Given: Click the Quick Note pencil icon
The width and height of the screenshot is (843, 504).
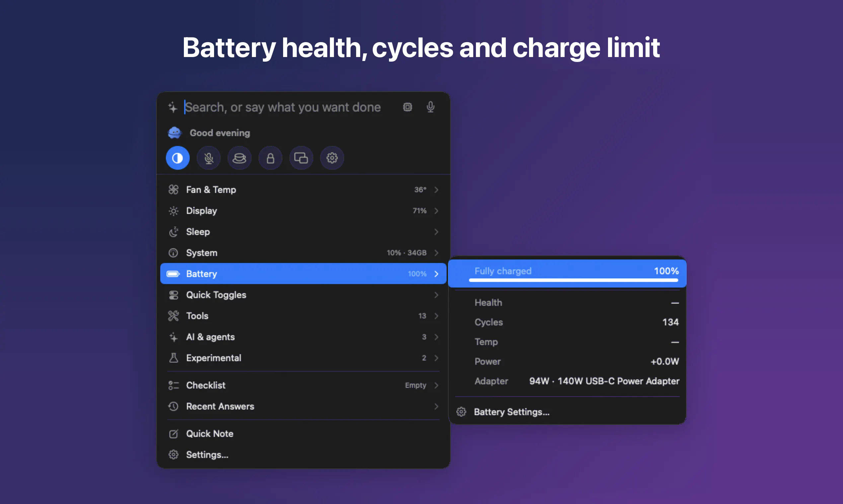Looking at the screenshot, I should tap(173, 434).
